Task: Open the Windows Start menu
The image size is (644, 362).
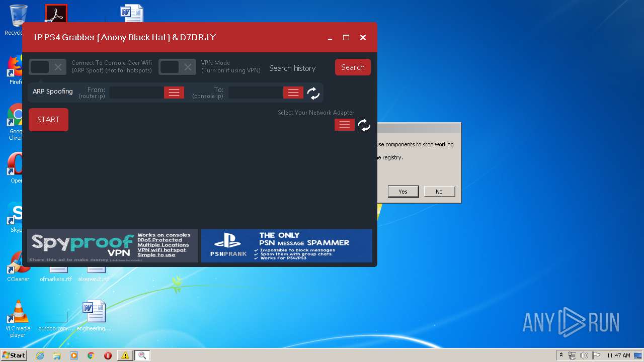Action: tap(14, 355)
